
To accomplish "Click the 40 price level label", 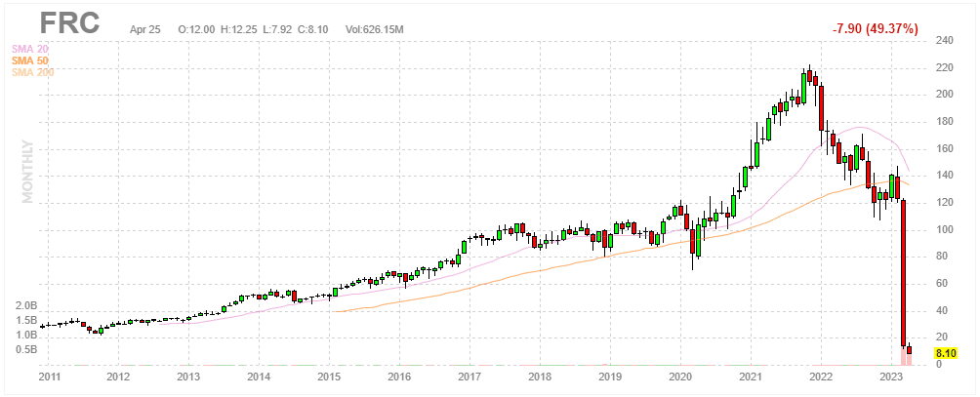I will click(x=941, y=311).
